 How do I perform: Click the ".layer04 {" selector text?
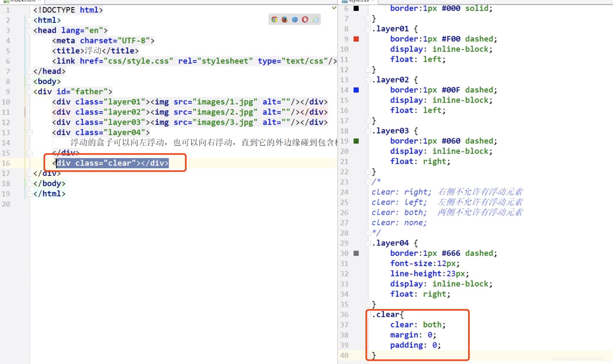pos(395,243)
